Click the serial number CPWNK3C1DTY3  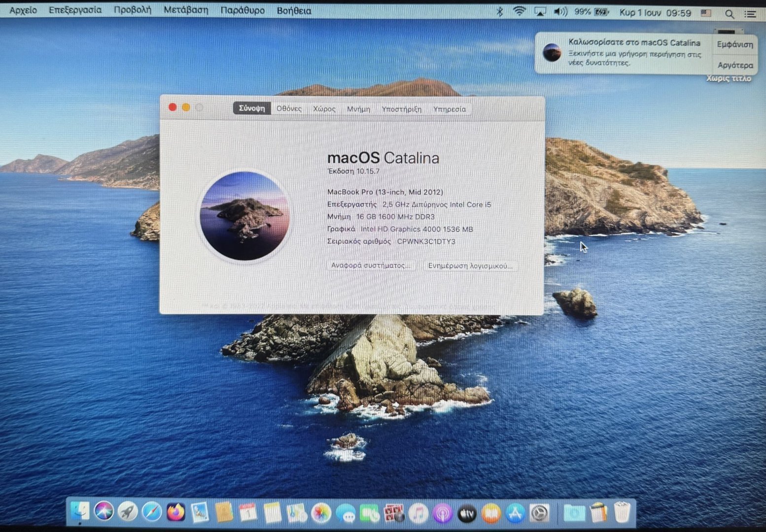click(426, 241)
